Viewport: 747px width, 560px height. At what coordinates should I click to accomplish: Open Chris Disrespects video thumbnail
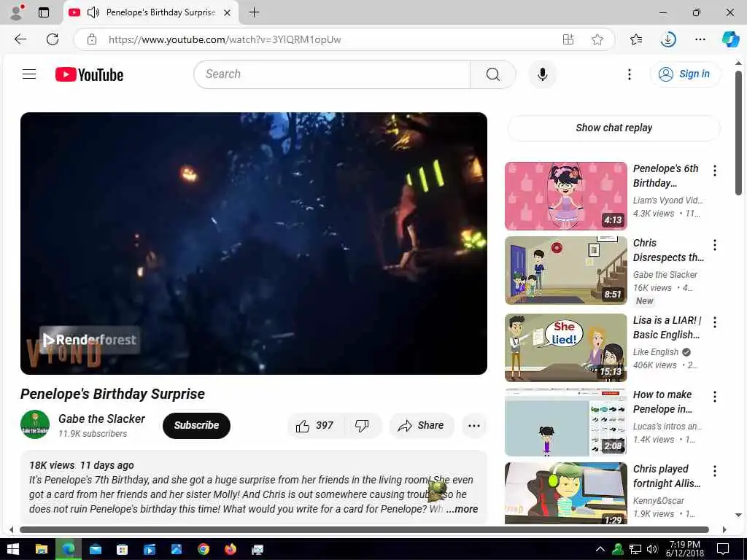(x=565, y=270)
